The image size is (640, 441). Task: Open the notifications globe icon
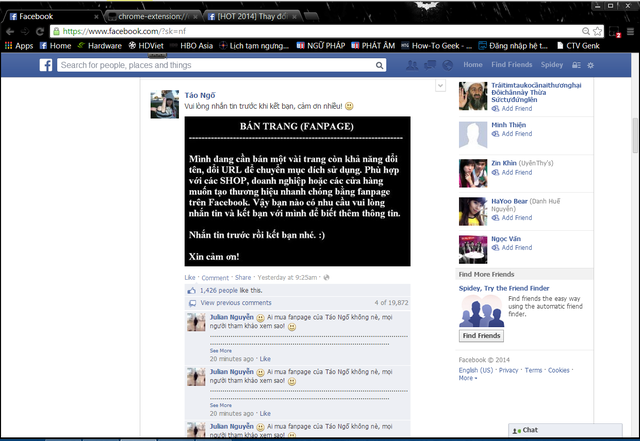[448, 65]
